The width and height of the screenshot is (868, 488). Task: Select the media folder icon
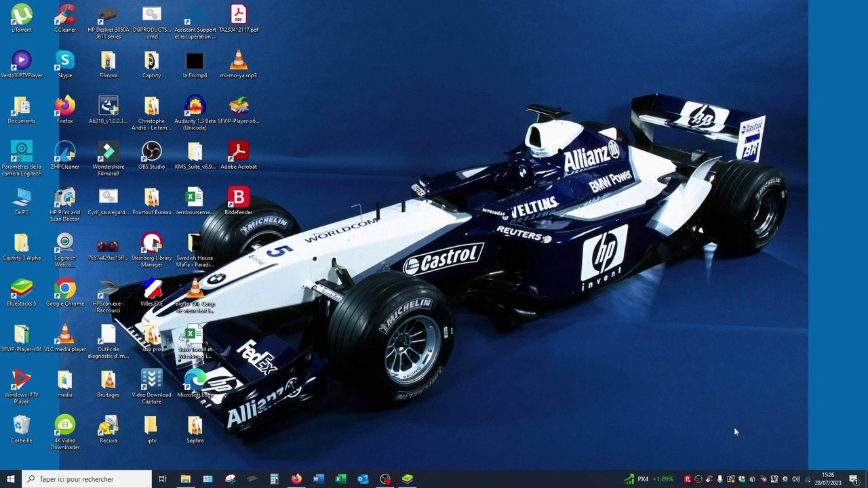click(65, 383)
